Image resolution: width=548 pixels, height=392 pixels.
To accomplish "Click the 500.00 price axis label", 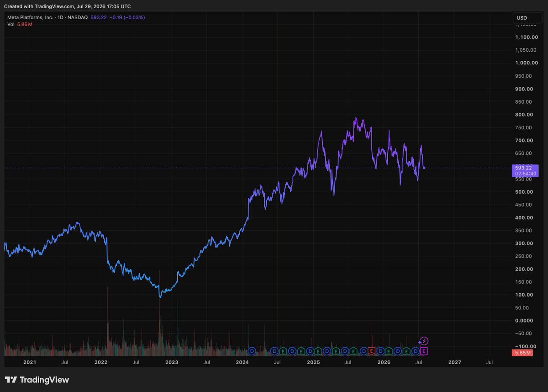I will [x=524, y=192].
